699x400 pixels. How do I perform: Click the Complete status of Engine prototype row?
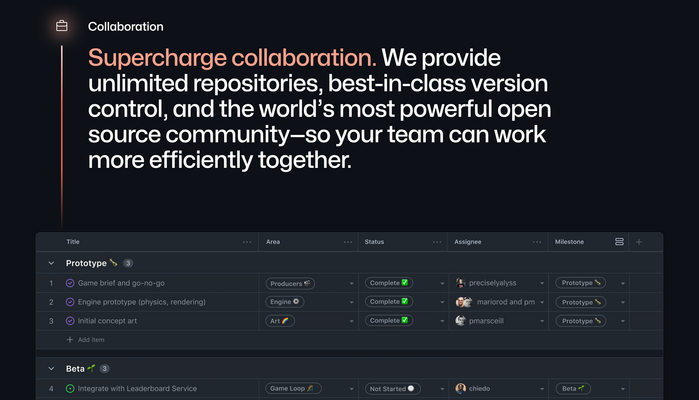click(x=389, y=301)
